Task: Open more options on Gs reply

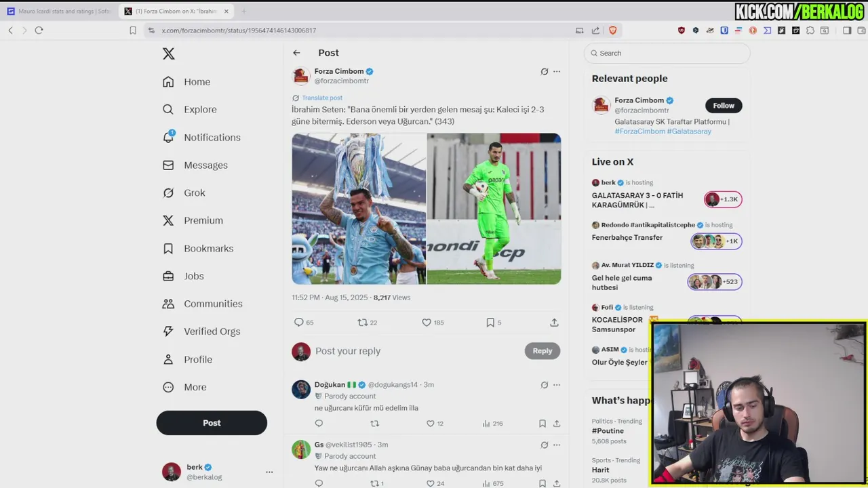Action: point(557,445)
